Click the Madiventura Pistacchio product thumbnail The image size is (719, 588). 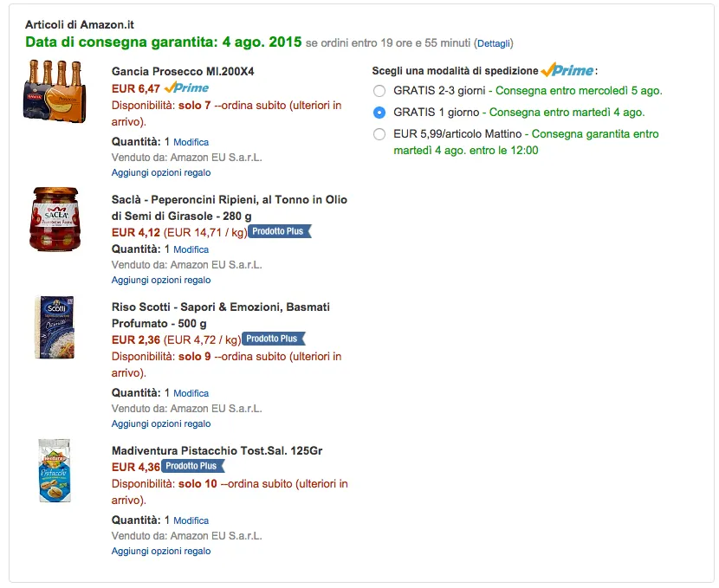pyautogui.click(x=55, y=470)
